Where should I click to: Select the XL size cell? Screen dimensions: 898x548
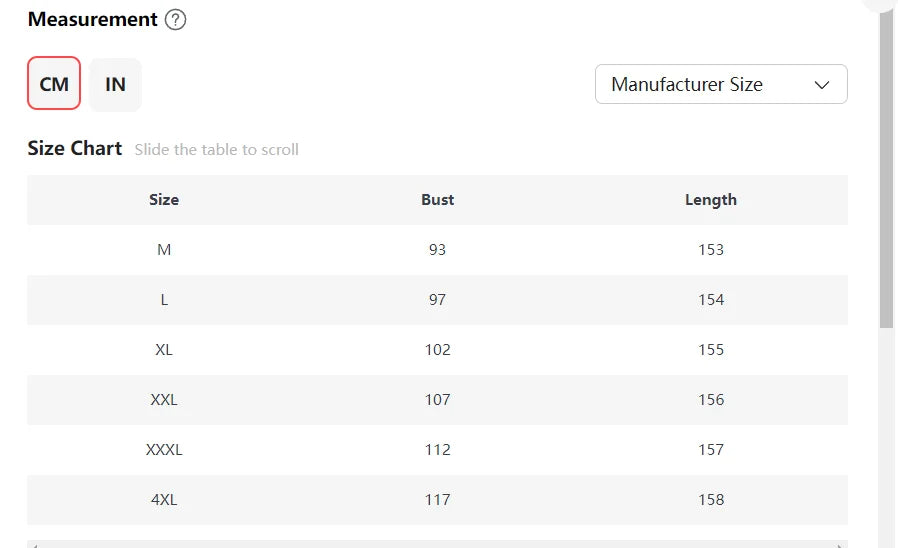coord(164,350)
